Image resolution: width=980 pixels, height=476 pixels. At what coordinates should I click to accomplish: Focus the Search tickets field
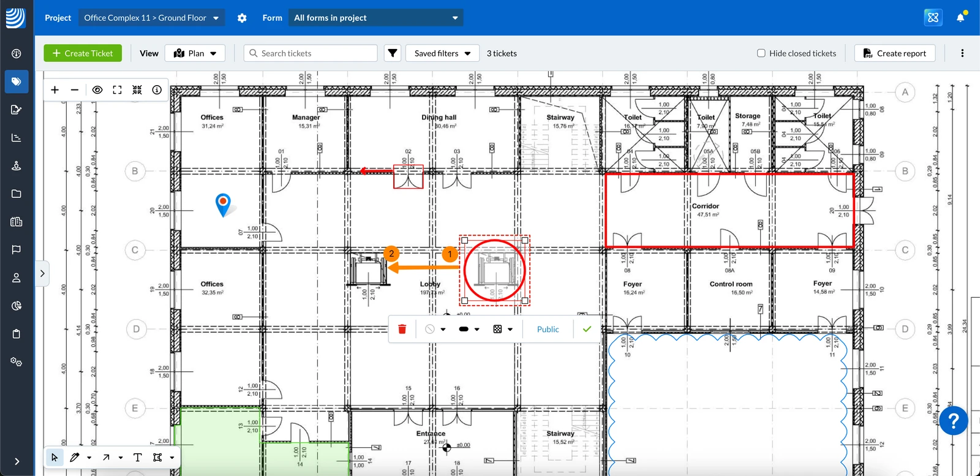pyautogui.click(x=311, y=53)
